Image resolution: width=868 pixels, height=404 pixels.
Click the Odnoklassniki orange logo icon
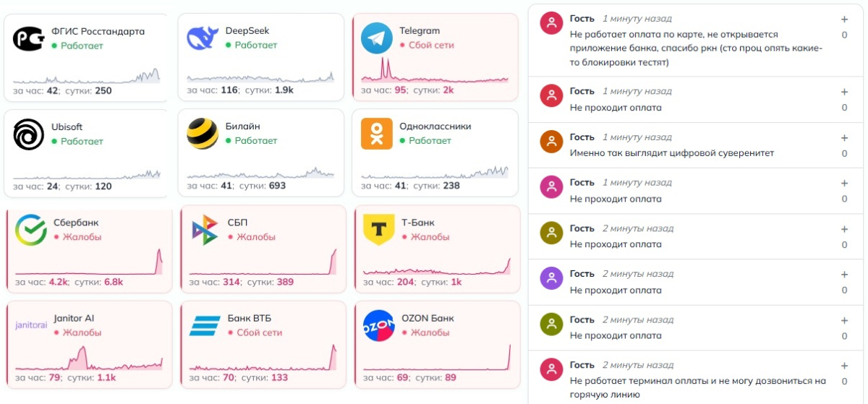click(377, 134)
